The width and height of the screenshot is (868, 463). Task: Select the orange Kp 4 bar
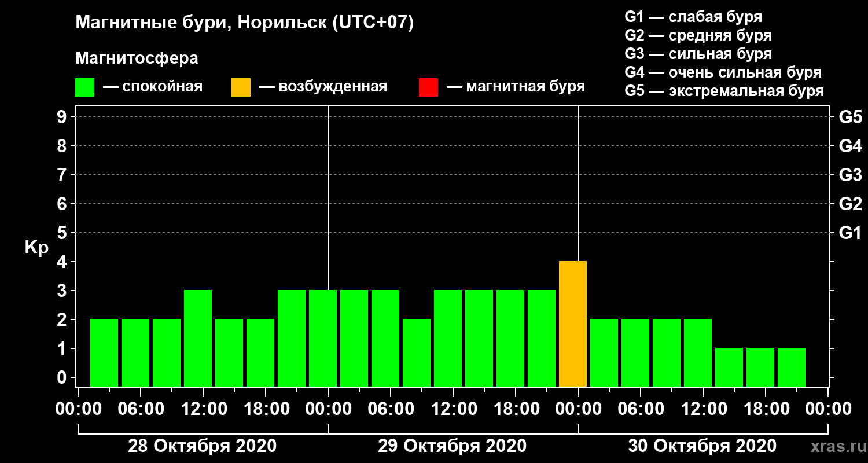coord(573,324)
